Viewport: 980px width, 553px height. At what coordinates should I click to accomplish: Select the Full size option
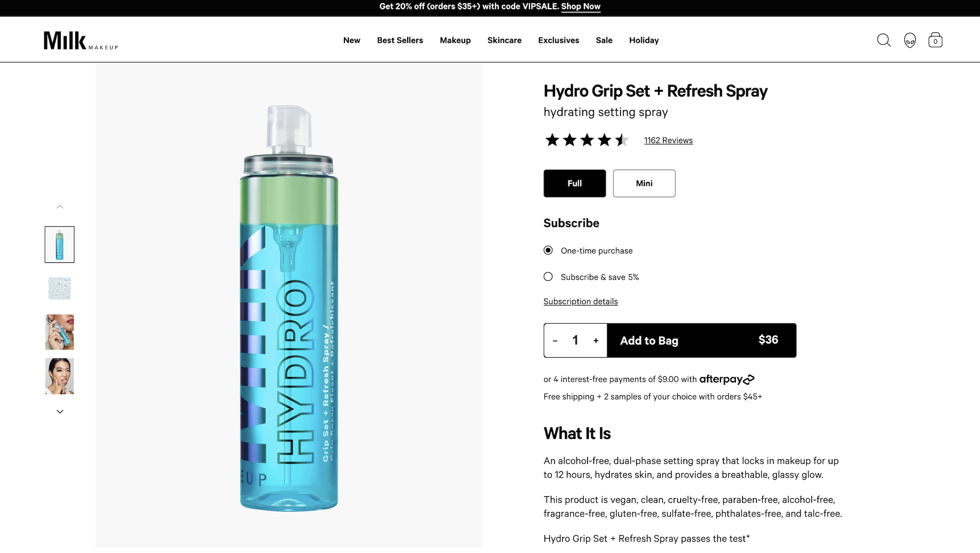tap(575, 183)
